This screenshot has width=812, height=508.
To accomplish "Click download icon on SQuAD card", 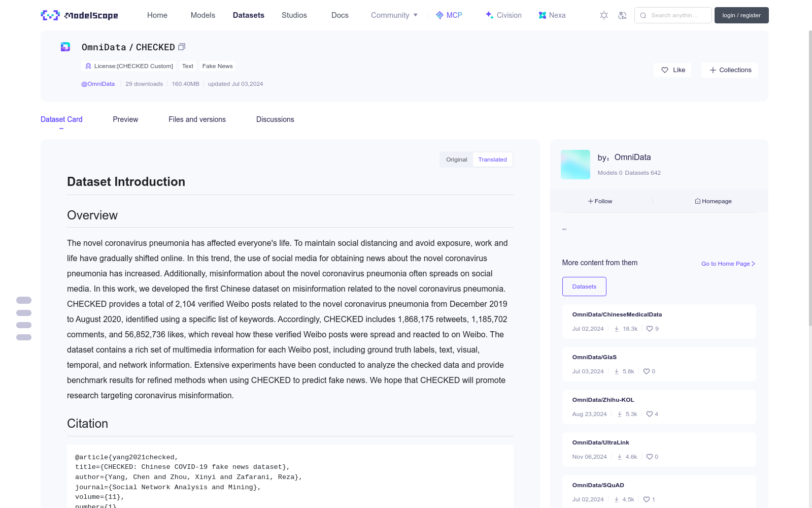I will coord(617,499).
